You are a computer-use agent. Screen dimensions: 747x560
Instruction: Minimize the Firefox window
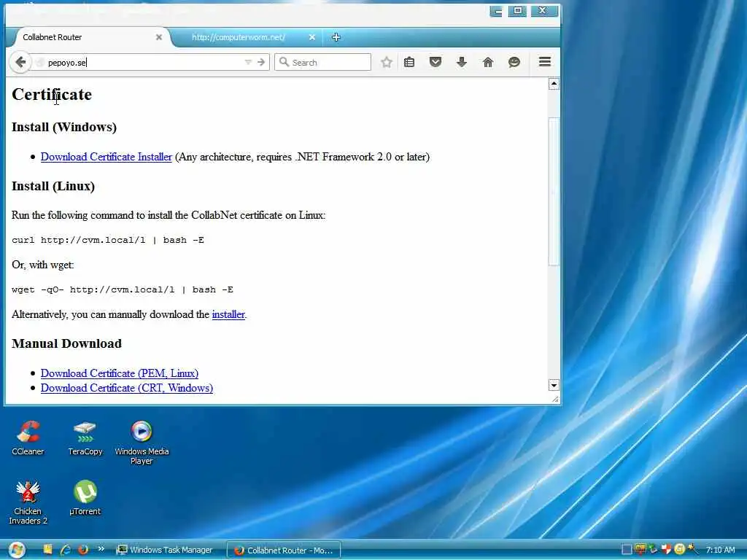496,11
